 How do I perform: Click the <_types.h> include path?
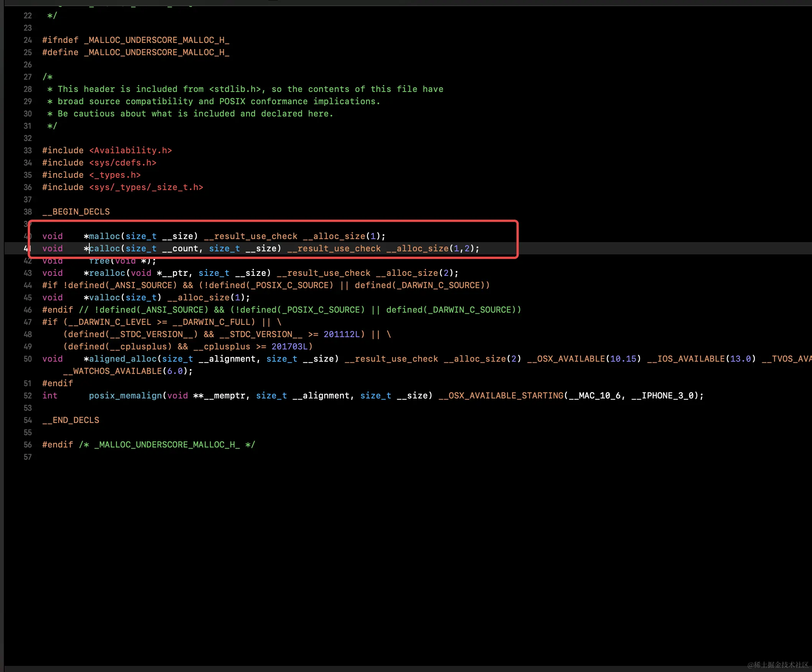tap(115, 175)
